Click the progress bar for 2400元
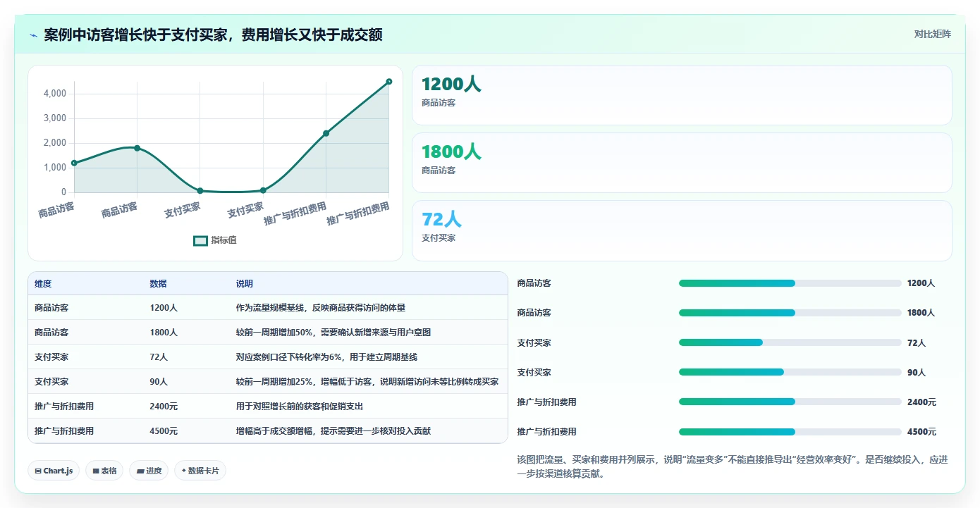 point(790,402)
